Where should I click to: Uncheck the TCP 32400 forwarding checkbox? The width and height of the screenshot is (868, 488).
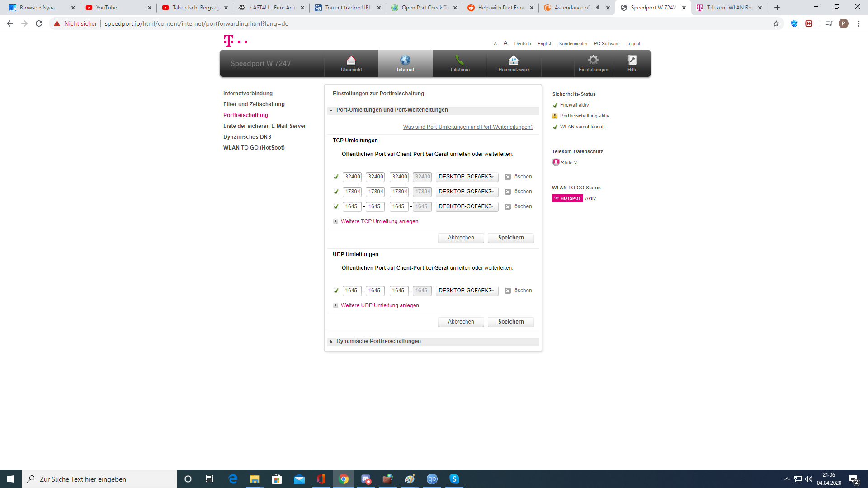336,177
